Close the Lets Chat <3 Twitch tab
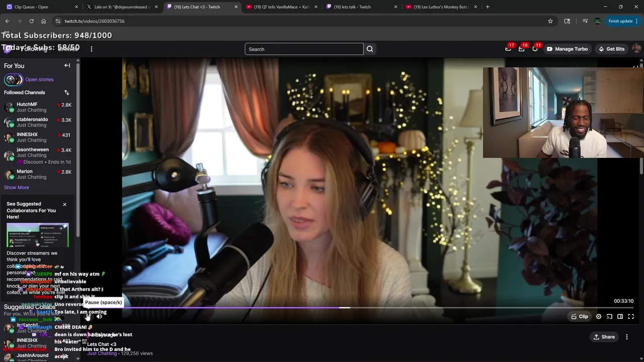 click(x=236, y=7)
